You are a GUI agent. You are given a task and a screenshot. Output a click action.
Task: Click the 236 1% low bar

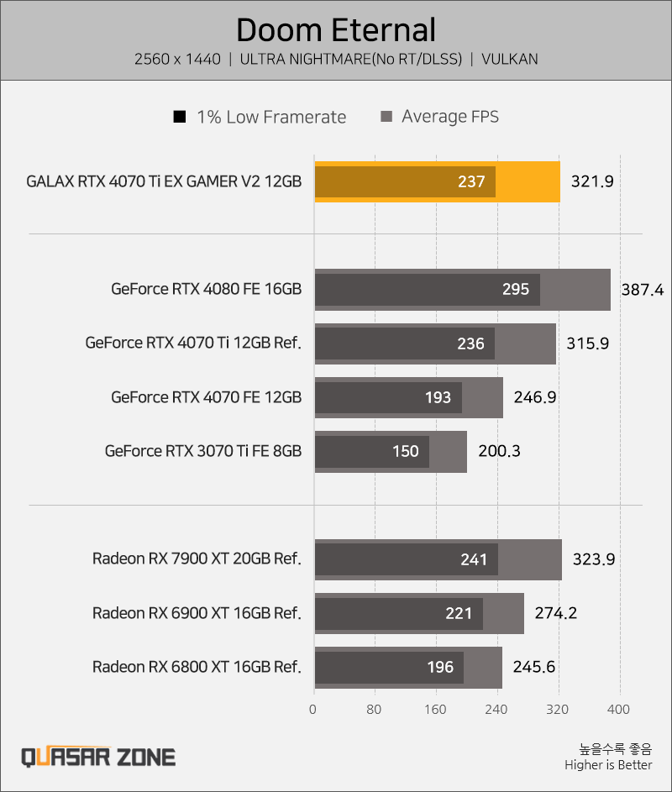tap(405, 344)
